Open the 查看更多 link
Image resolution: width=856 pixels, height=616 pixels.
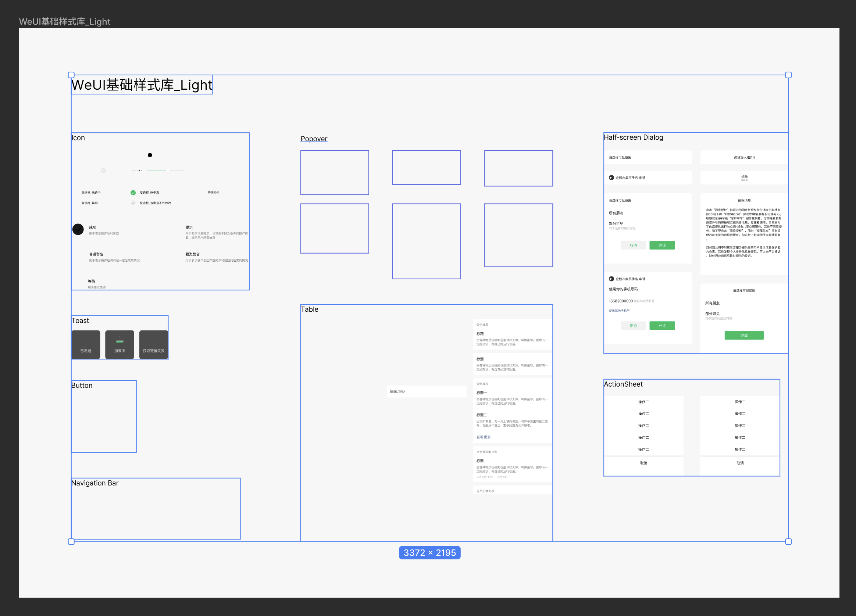[x=484, y=437]
